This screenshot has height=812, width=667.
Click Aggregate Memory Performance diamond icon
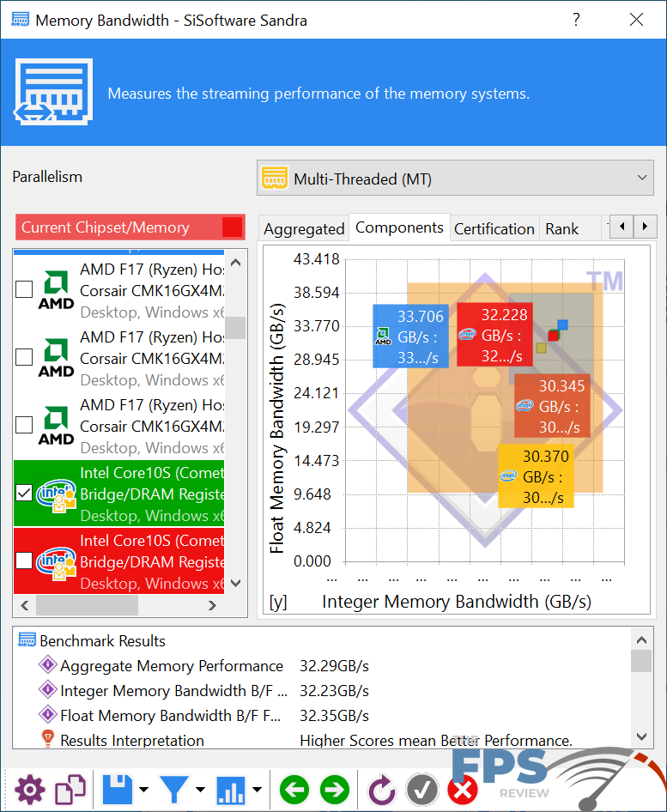pos(48,664)
